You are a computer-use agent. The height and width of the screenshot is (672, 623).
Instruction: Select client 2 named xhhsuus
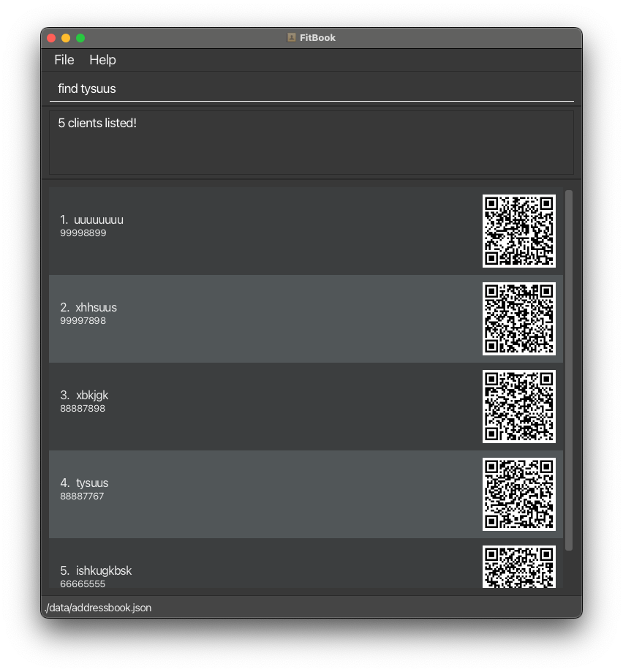306,319
